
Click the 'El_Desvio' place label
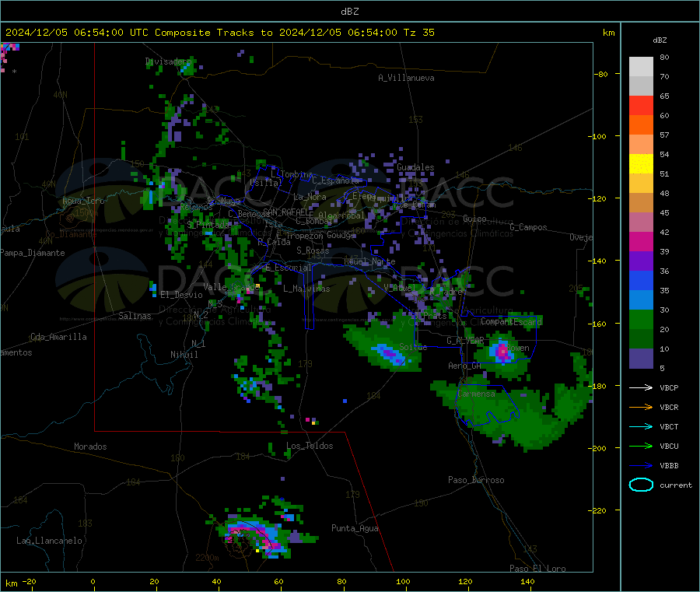coord(181,295)
